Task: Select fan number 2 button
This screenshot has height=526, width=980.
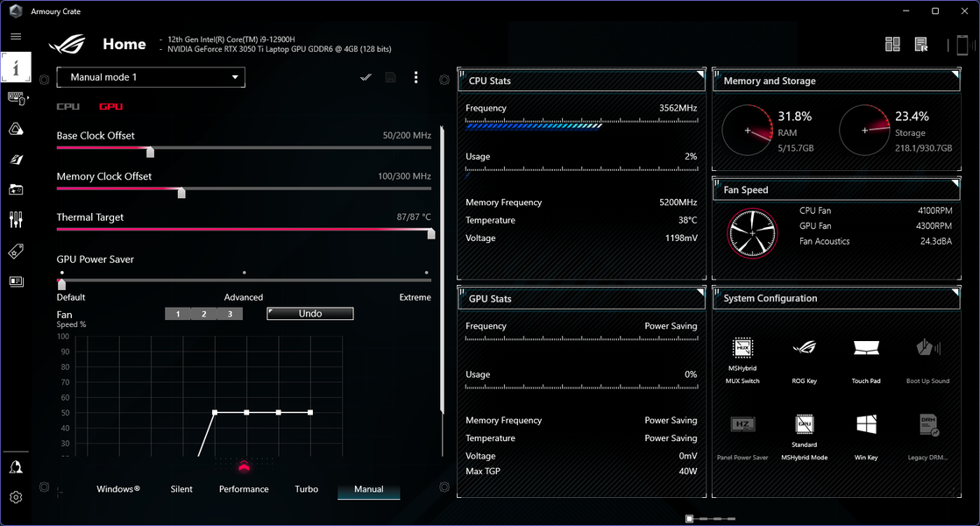Action: click(203, 314)
